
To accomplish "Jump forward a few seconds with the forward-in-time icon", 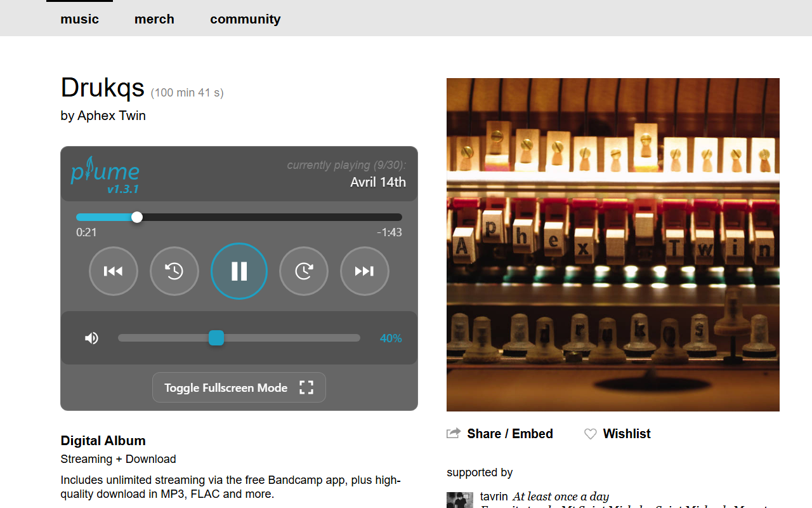I will coord(304,271).
